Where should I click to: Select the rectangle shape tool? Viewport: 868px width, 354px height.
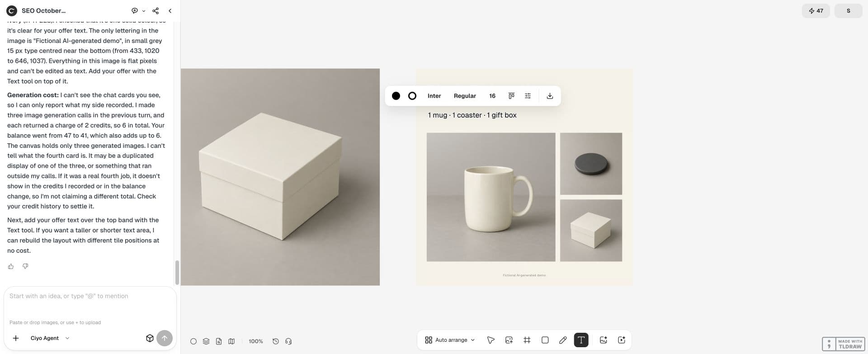pyautogui.click(x=545, y=340)
